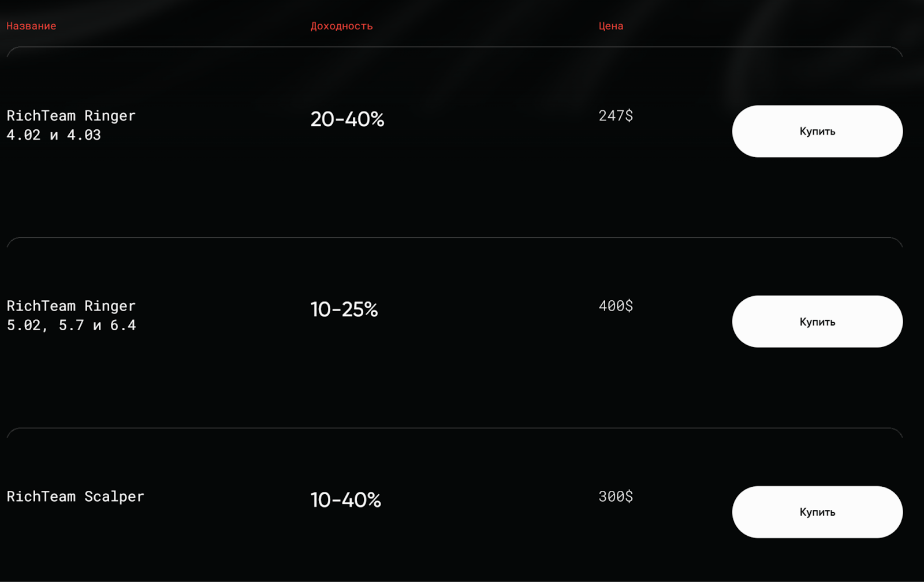This screenshot has height=582, width=924.
Task: Click the 10-25% yield value
Action: pos(344,309)
